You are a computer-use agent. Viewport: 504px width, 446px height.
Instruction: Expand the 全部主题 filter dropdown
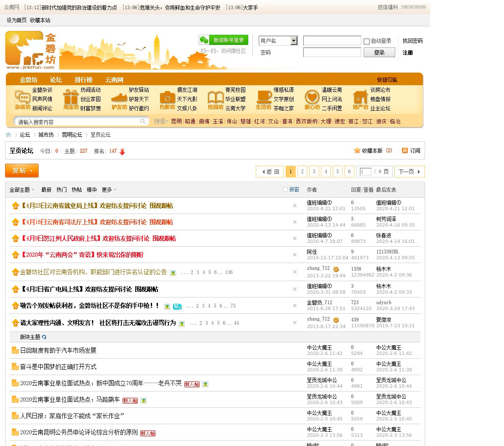(x=22, y=190)
